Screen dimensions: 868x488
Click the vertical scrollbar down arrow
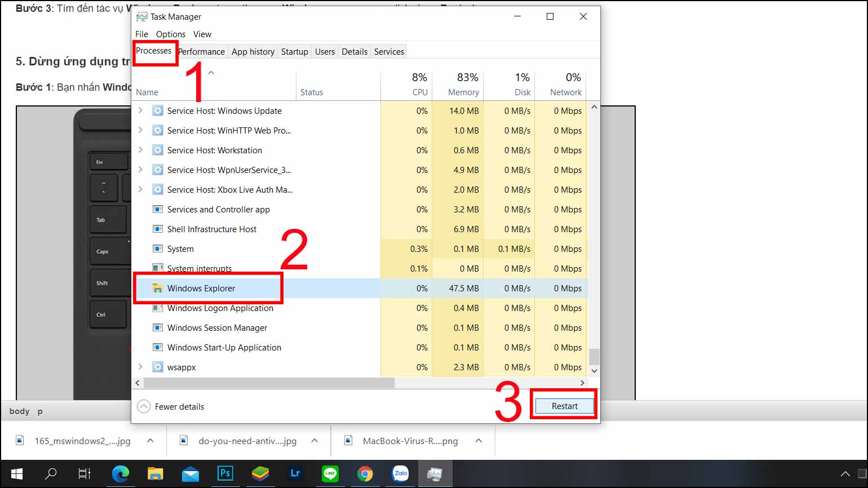594,370
